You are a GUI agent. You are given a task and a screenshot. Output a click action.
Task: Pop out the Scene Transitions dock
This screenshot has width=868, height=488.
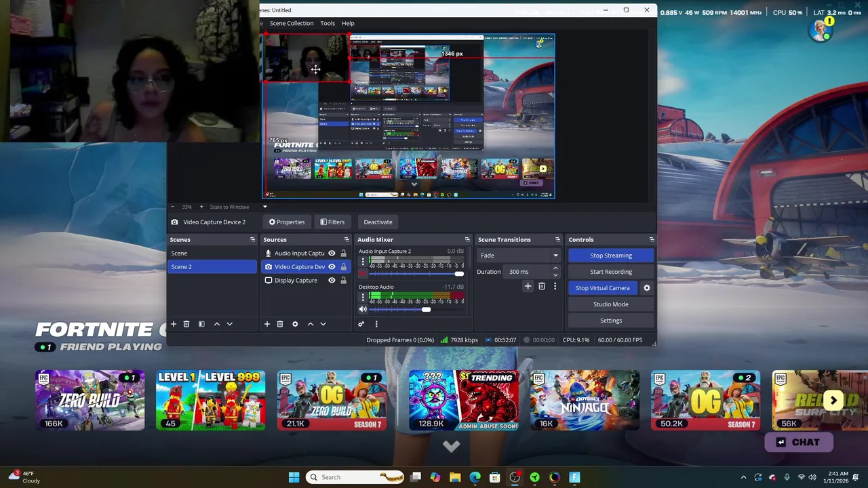click(x=558, y=239)
